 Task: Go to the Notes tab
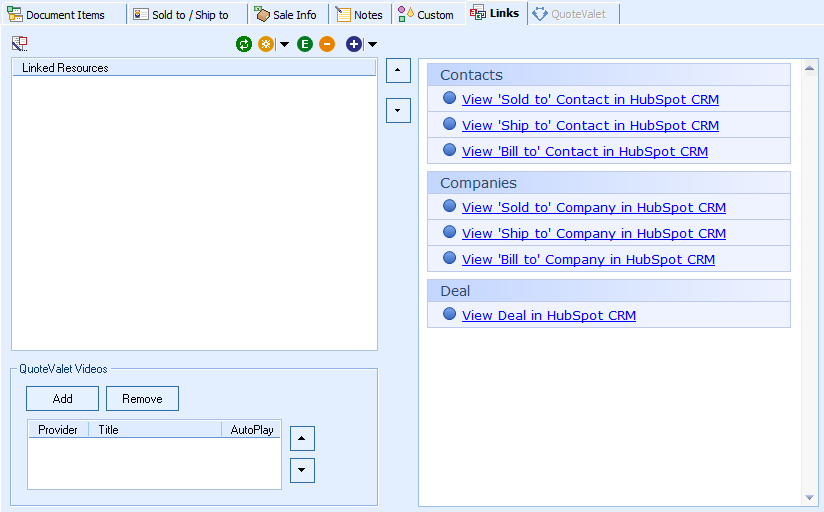359,15
